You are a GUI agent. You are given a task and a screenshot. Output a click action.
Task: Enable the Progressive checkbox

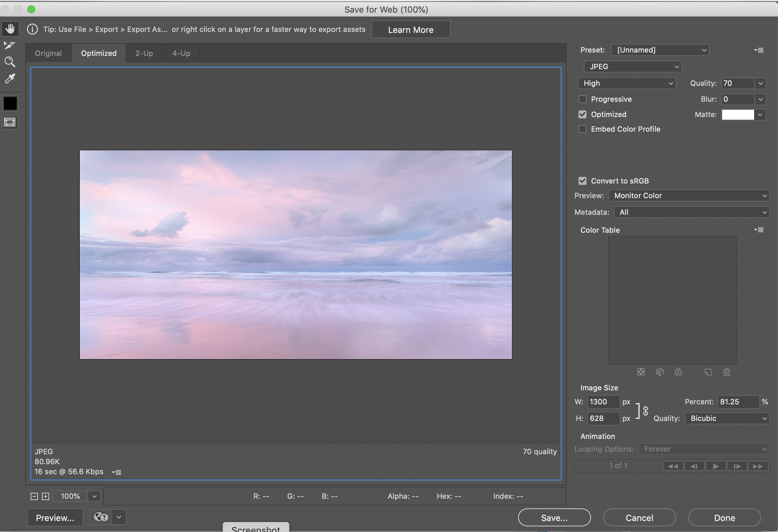pyautogui.click(x=583, y=99)
